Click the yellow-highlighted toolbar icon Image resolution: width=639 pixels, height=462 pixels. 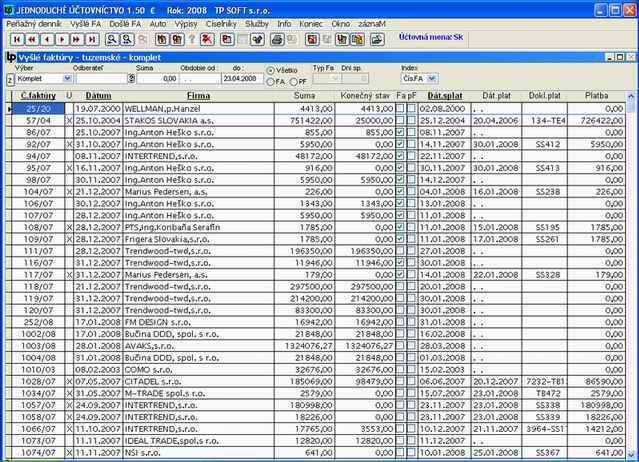click(358, 40)
